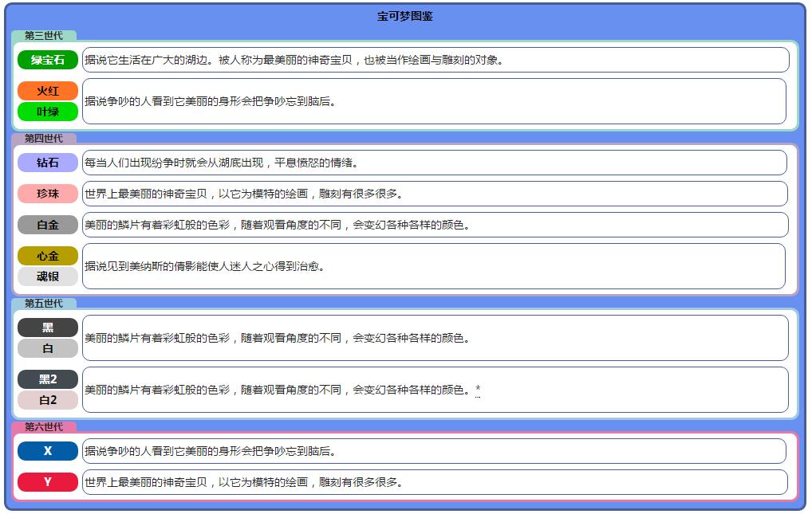The width and height of the screenshot is (812, 514).
Task: Click the 魂银 version label
Action: point(48,277)
